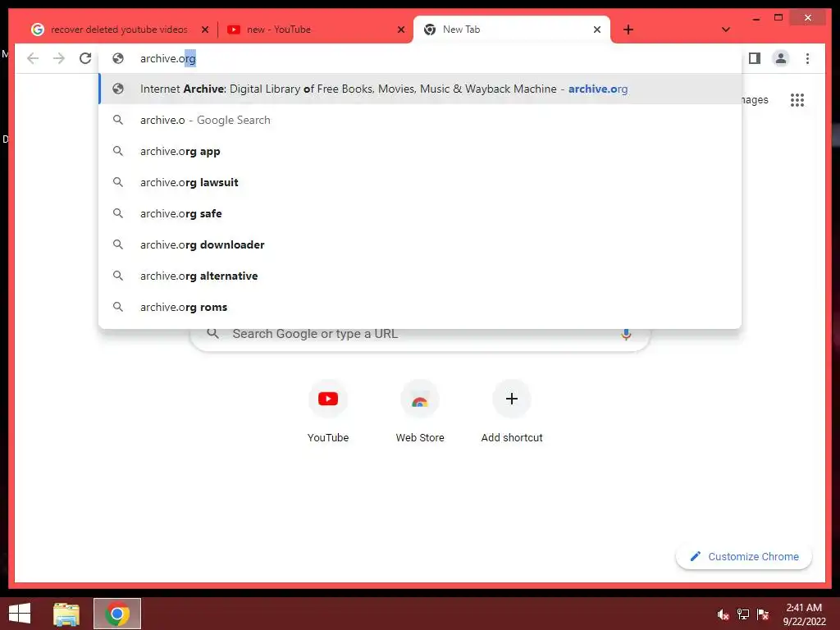Image resolution: width=840 pixels, height=630 pixels.
Task: Select the New Tab tab
Action: coord(512,30)
